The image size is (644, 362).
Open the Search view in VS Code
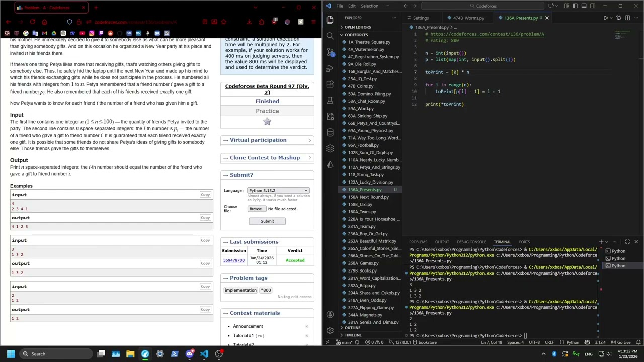click(x=330, y=36)
